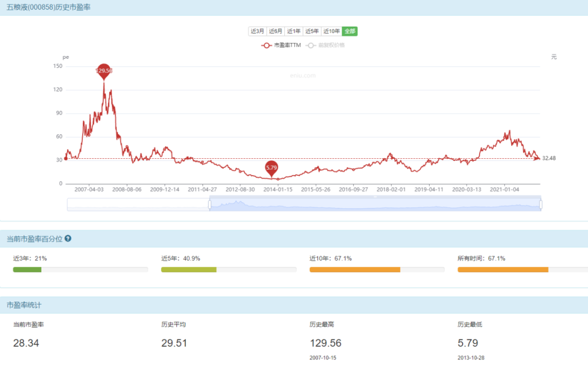Enable the 前复权价格 legend series

325,45
